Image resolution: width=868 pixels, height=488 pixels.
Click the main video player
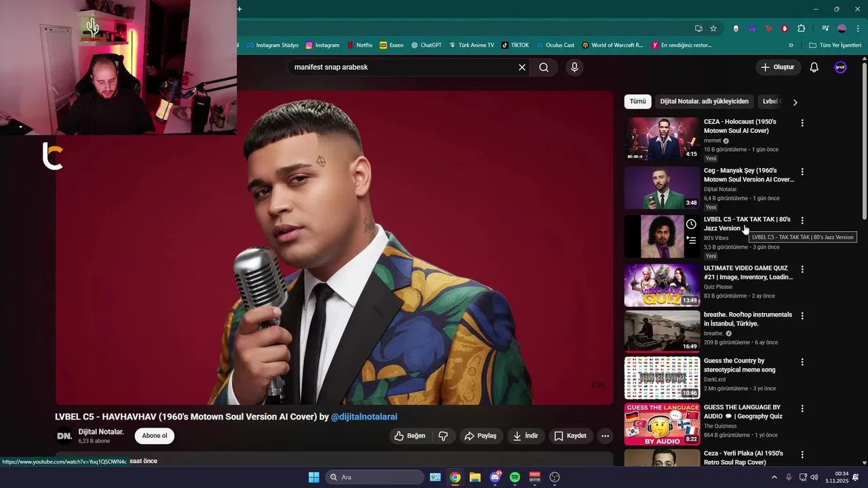pyautogui.click(x=335, y=247)
